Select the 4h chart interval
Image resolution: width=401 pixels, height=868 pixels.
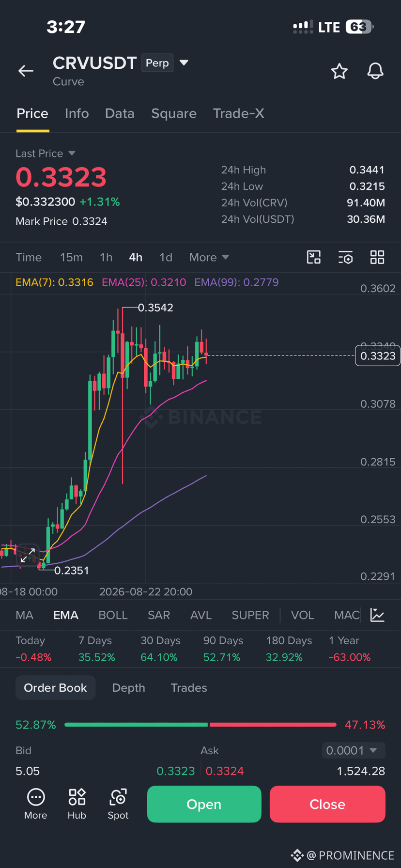click(136, 257)
